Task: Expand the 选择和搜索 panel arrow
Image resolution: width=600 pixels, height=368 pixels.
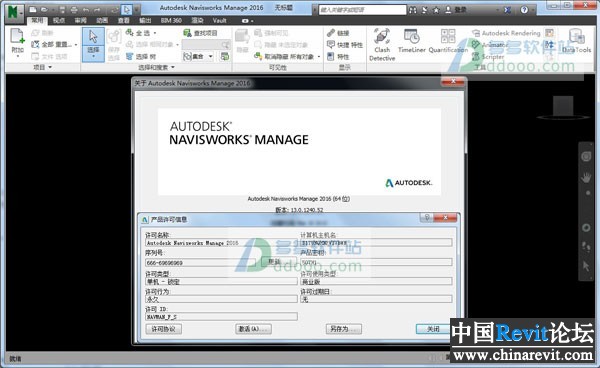Action: coord(173,67)
